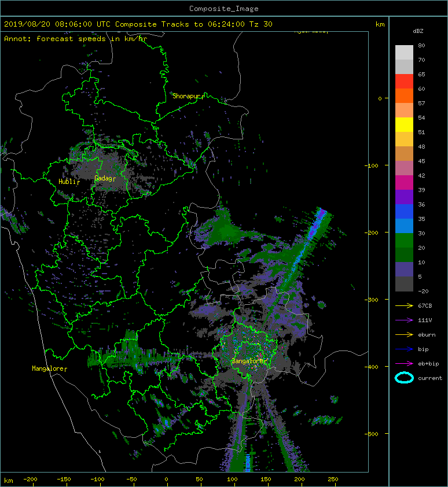Select the Hubli city label
Image resolution: width=448 pixels, height=487 pixels.
coord(67,182)
